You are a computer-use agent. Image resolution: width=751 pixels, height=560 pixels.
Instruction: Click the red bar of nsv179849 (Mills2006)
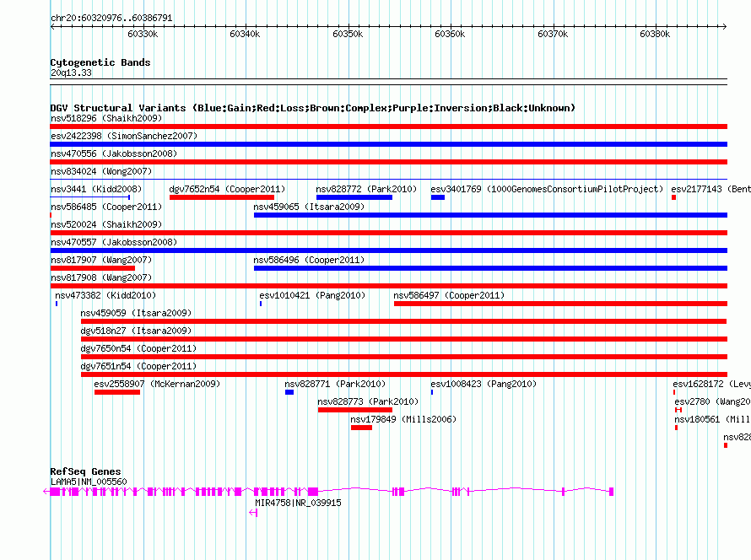362,428
